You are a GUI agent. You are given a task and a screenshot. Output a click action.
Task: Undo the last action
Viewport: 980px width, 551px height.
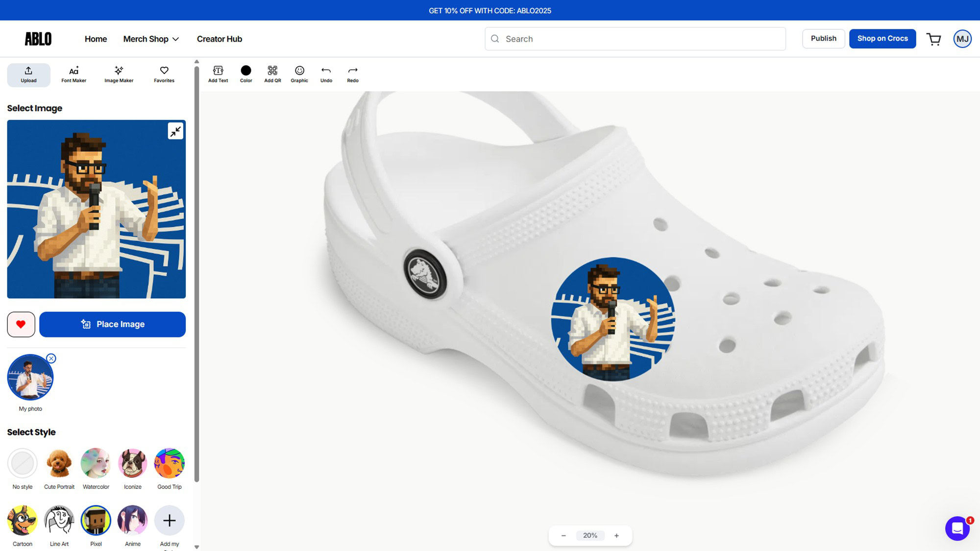tap(326, 74)
